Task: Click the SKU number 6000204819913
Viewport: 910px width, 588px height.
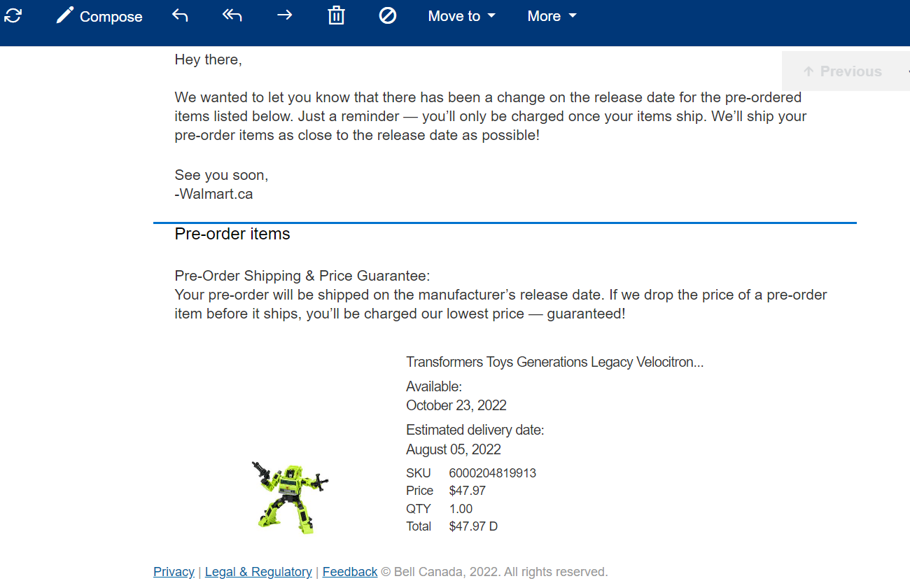Action: [493, 473]
